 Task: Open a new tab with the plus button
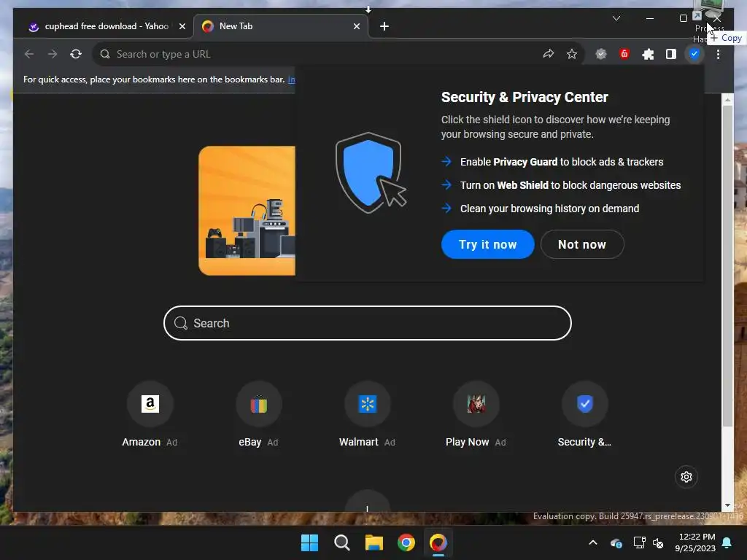click(x=384, y=26)
